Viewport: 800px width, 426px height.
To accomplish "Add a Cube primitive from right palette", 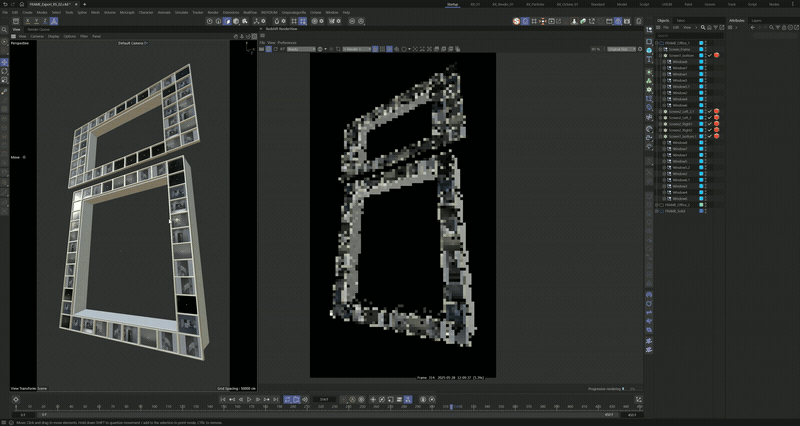I will click(649, 42).
